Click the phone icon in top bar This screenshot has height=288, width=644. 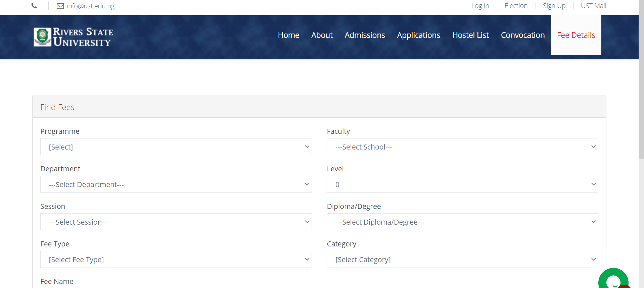[x=34, y=6]
